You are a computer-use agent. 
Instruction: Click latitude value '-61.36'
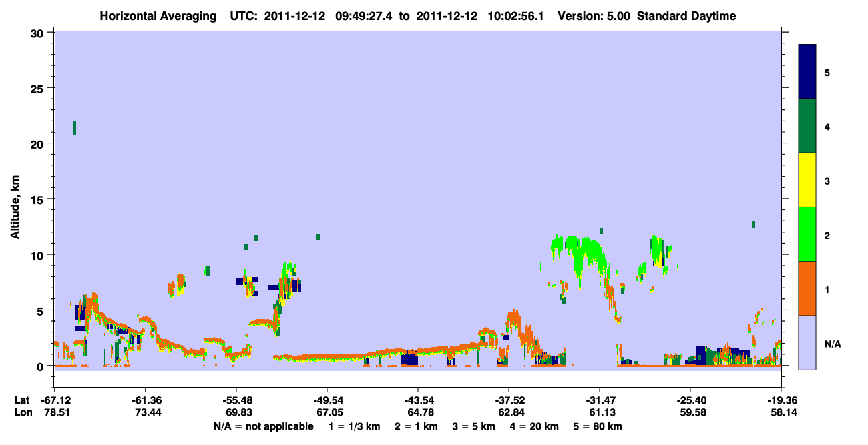click(146, 400)
